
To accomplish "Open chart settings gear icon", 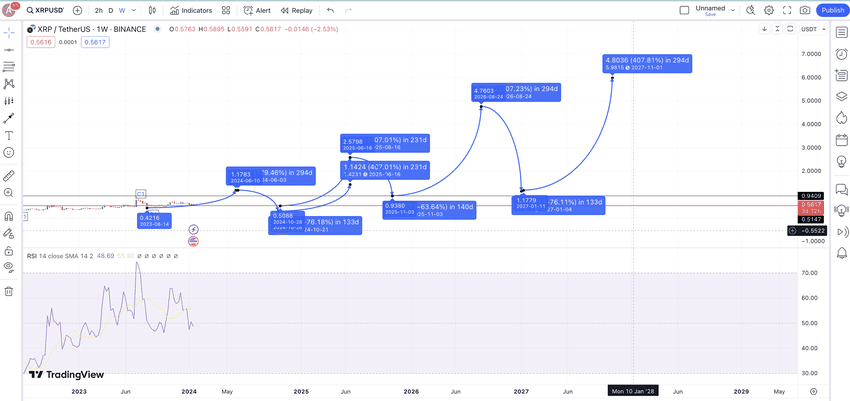I will click(769, 10).
